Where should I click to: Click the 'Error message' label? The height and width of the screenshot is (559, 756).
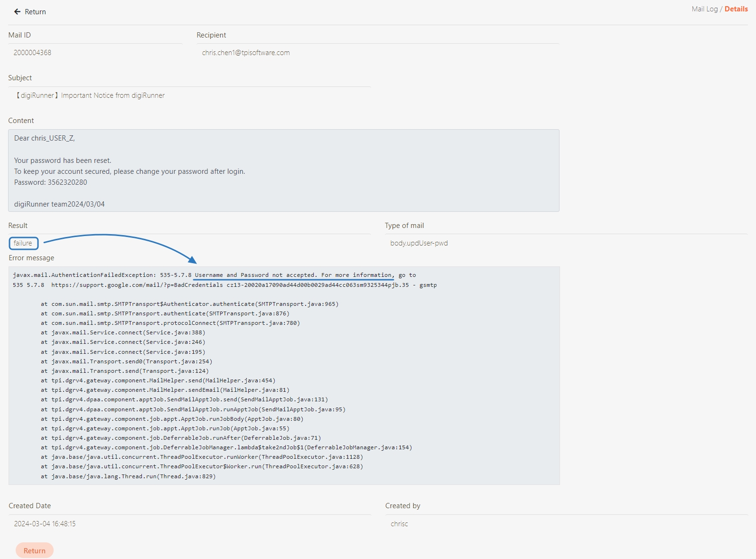31,258
